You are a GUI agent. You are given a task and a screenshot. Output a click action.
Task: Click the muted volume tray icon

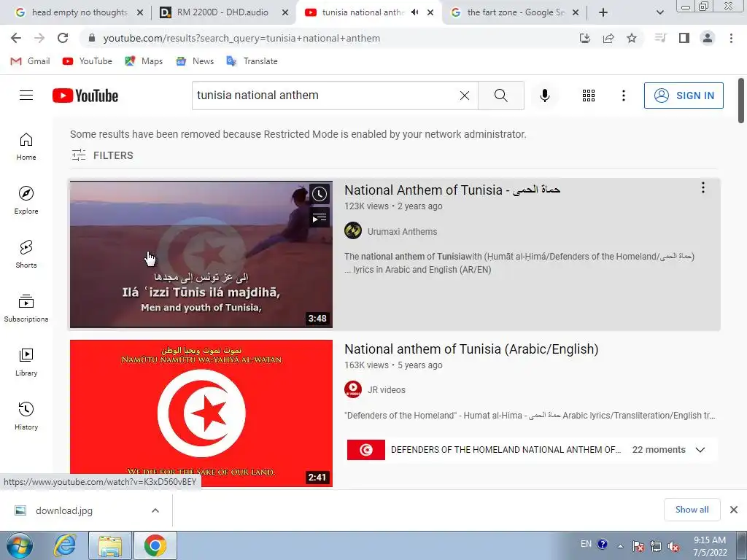coord(673,546)
